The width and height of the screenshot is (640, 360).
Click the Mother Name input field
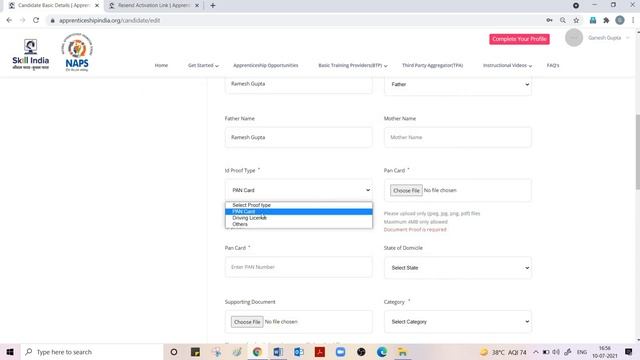[458, 137]
